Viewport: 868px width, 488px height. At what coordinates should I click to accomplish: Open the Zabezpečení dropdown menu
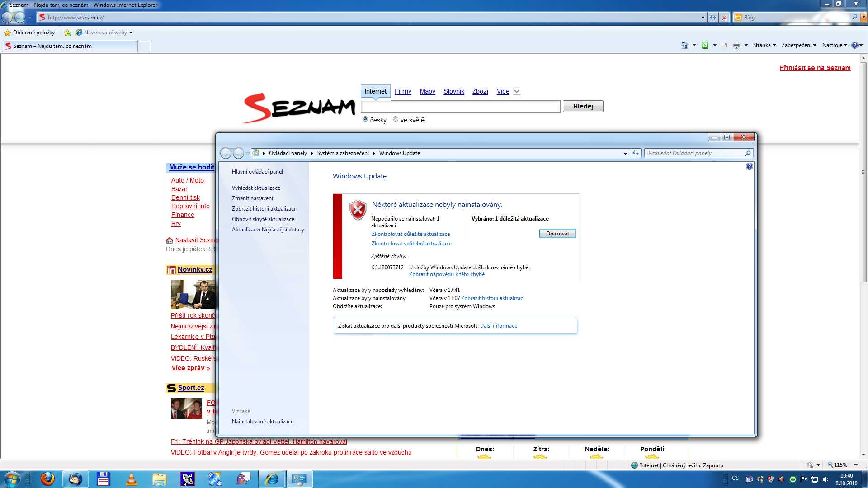click(798, 45)
